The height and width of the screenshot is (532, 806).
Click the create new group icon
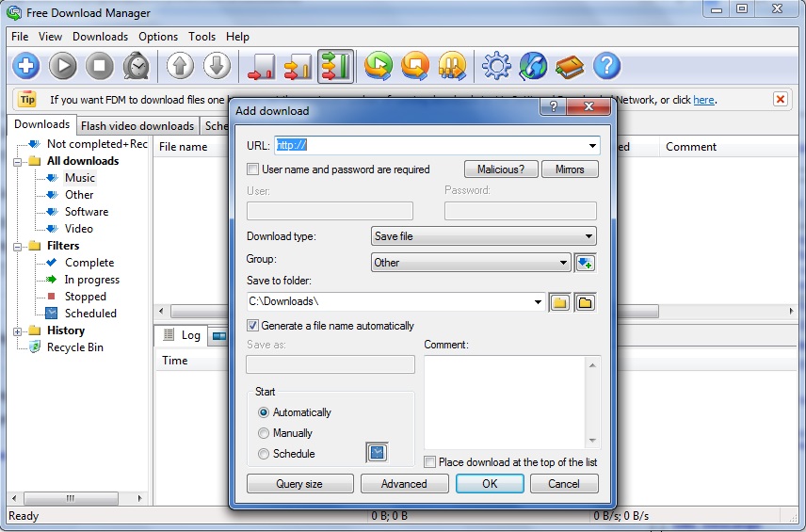tap(585, 263)
